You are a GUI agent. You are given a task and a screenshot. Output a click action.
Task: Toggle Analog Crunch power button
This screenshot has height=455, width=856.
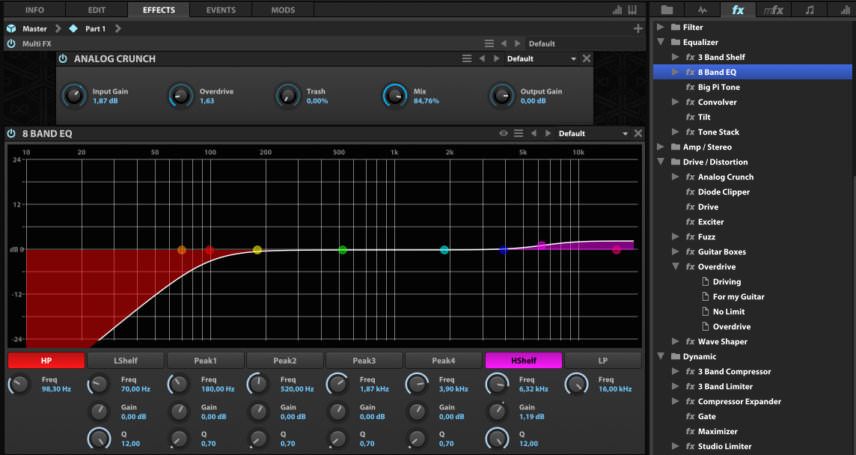point(63,58)
